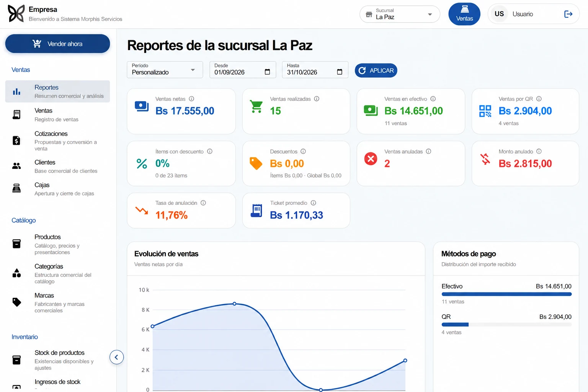
Task: Navigate to Clientes in the sidebar
Action: click(57, 167)
